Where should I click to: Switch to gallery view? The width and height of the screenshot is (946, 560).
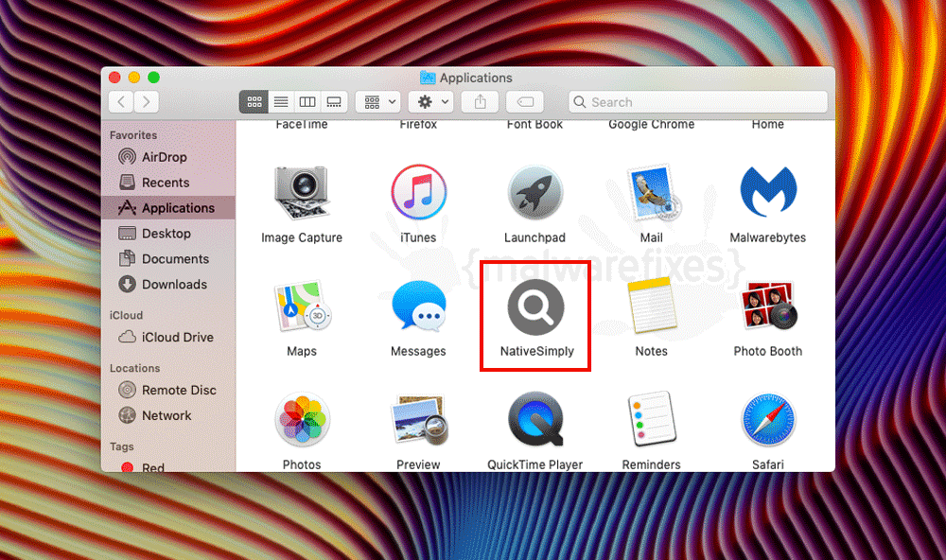tap(334, 102)
